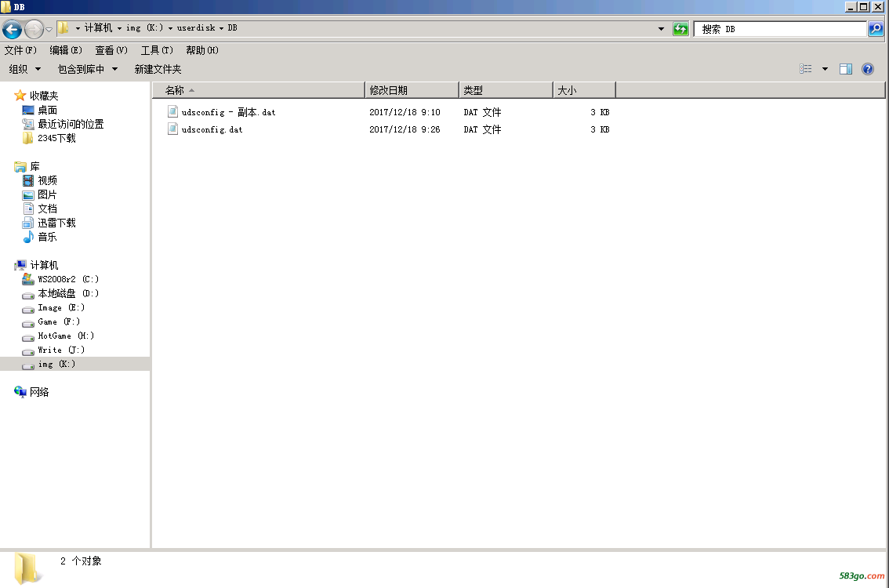Expand the view options dropdown arrow
Image resolution: width=889 pixels, height=588 pixels.
[x=825, y=69]
